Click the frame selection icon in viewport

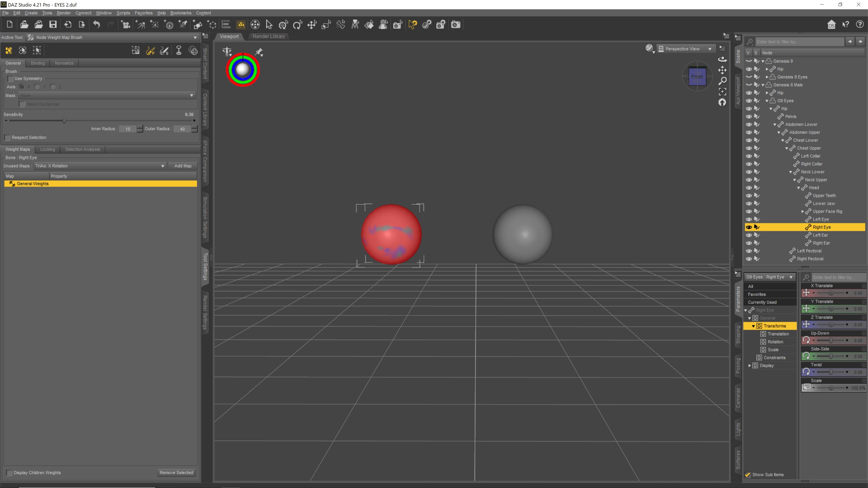point(722,91)
